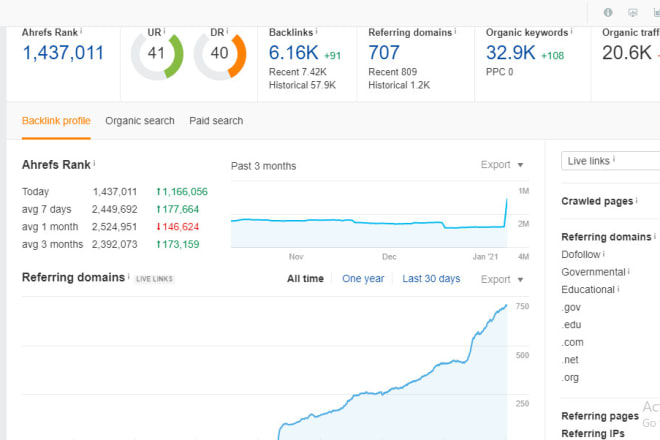
Task: Click the LIVE LINKS badge
Action: tap(154, 279)
